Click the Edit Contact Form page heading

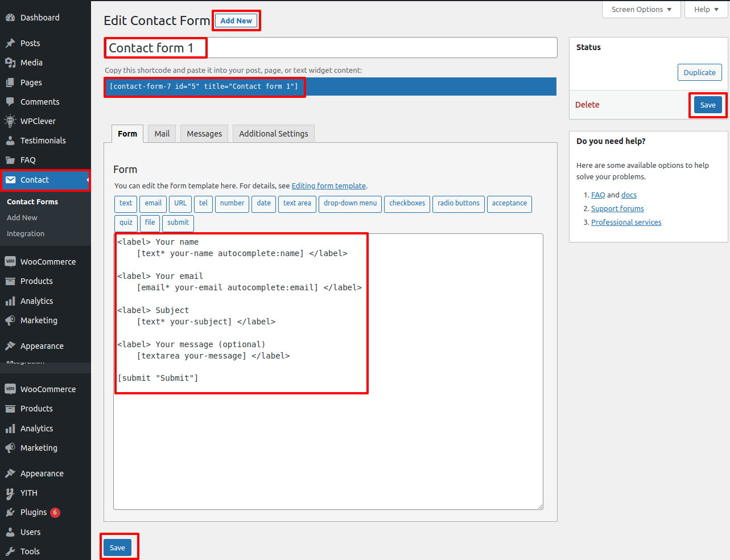click(157, 20)
